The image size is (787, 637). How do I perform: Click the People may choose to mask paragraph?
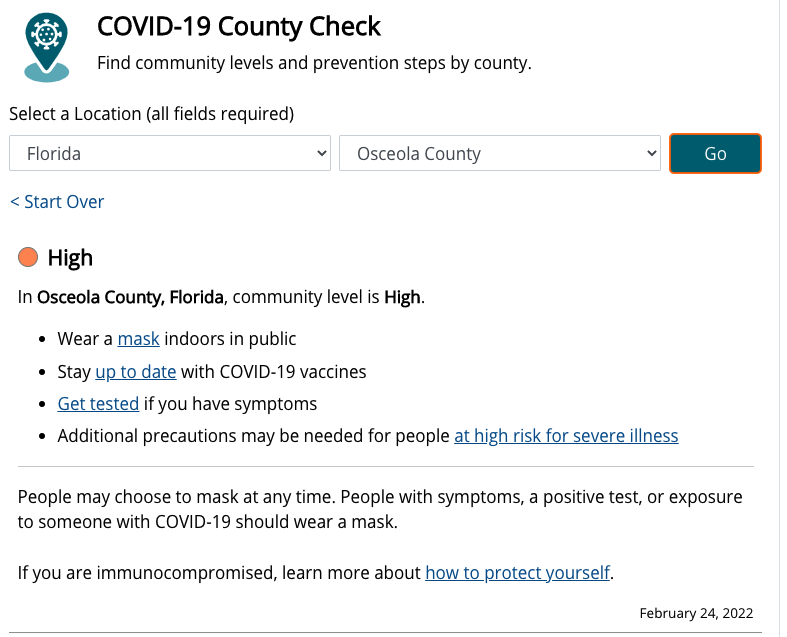(380, 509)
